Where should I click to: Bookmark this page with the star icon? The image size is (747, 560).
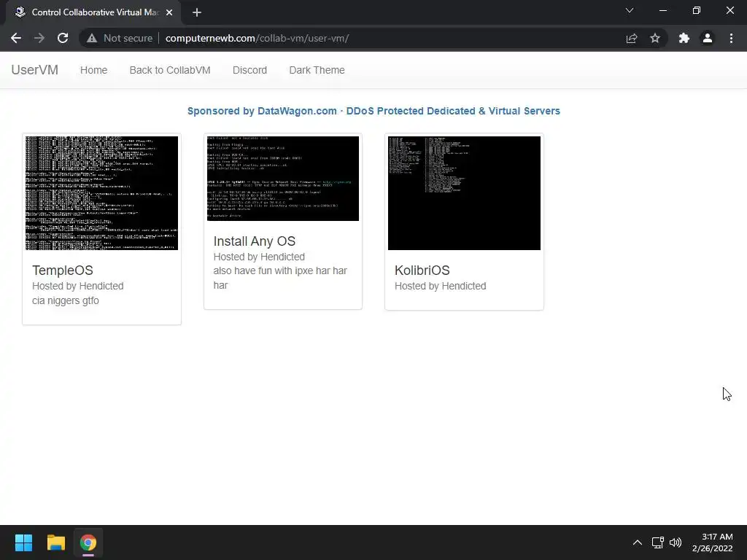click(655, 38)
